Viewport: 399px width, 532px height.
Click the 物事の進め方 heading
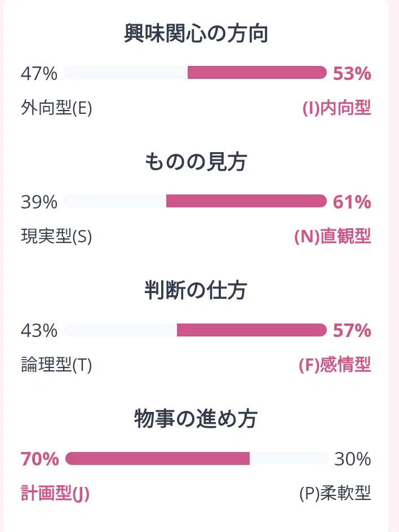(196, 419)
